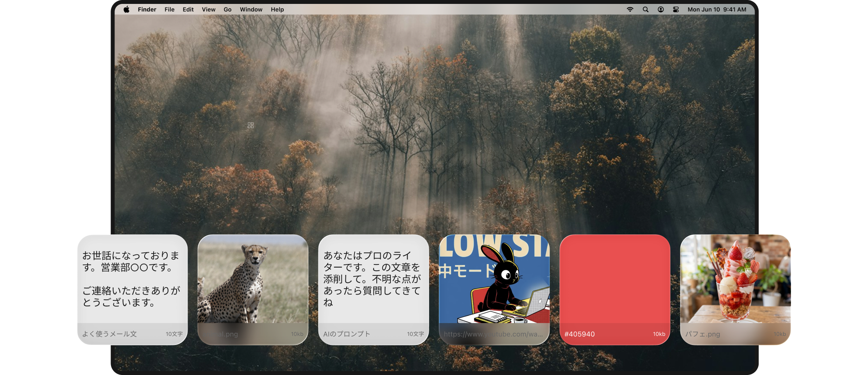Click the パフェ.png file name
Screen dimensions: 868x375
(702, 334)
